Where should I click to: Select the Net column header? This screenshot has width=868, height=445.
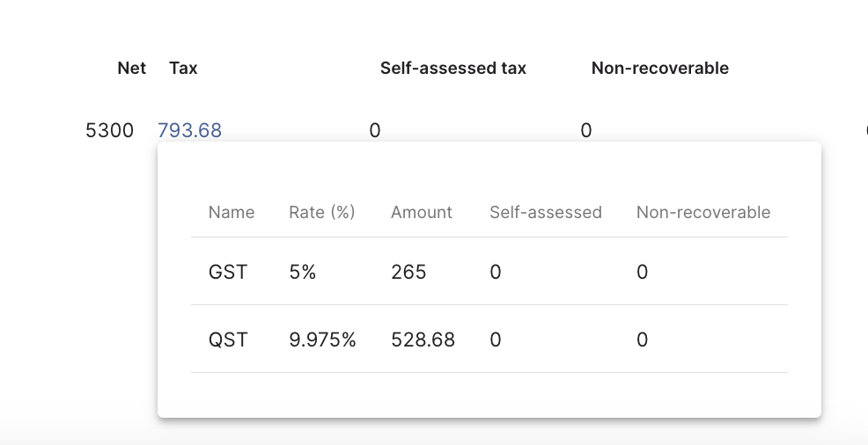click(132, 68)
